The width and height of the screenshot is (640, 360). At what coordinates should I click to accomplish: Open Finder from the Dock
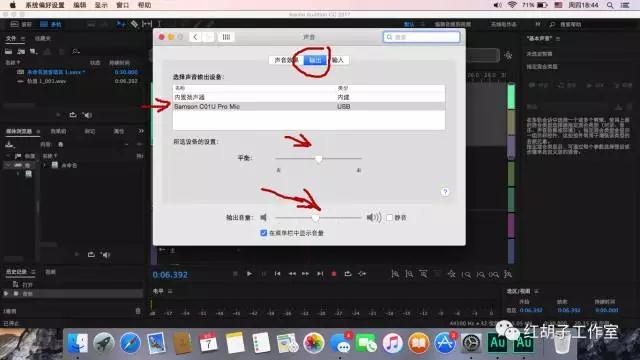click(x=78, y=343)
